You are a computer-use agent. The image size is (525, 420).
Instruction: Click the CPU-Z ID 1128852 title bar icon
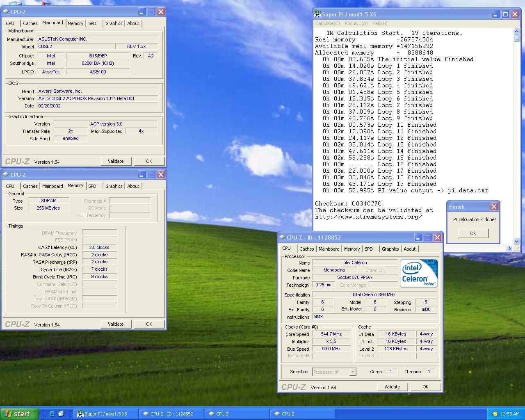pyautogui.click(x=282, y=237)
